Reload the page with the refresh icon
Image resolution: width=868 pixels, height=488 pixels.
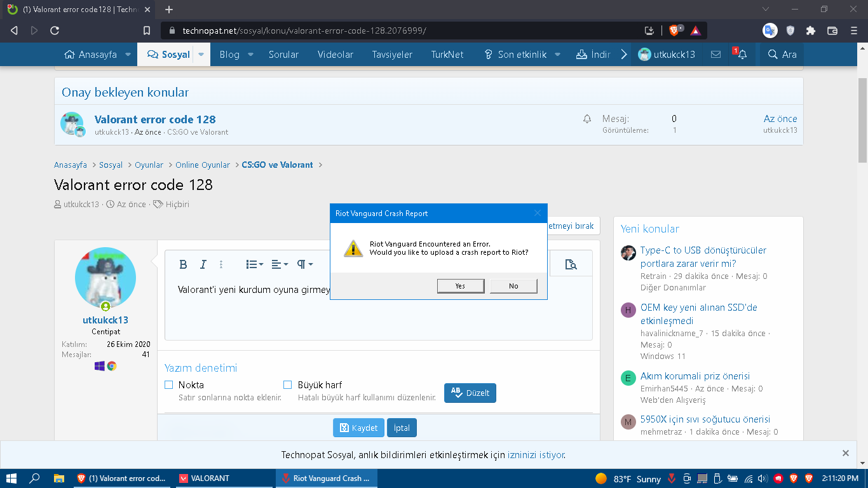click(x=55, y=30)
